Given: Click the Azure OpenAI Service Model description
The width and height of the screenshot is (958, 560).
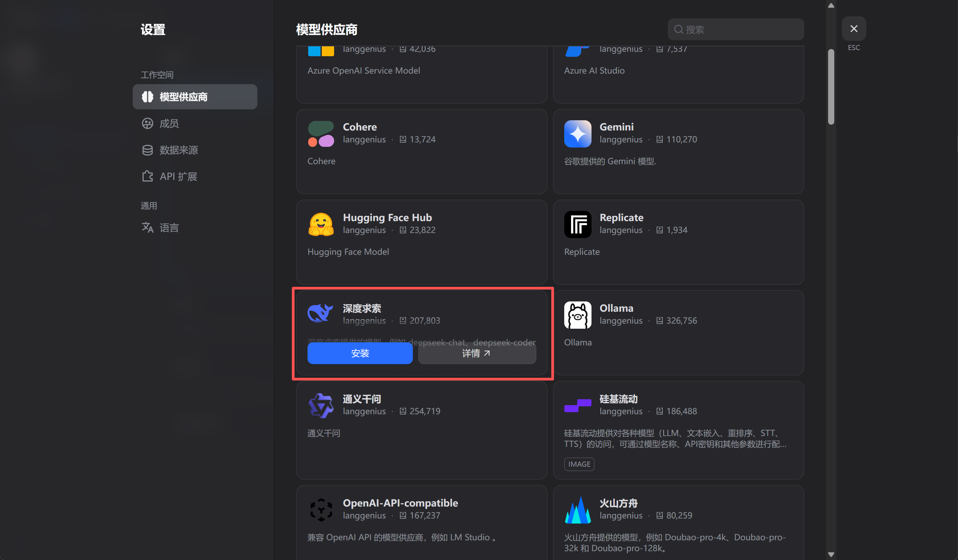Looking at the screenshot, I should (363, 71).
